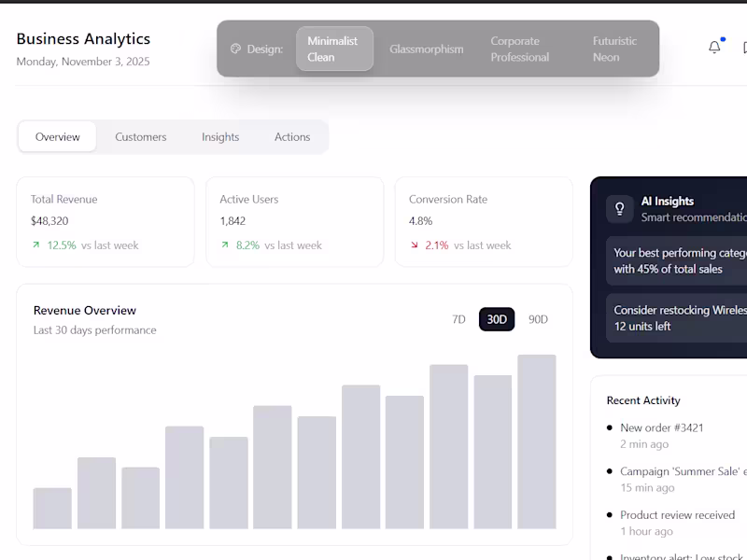The height and width of the screenshot is (560, 747).
Task: Click the 8.2% change figure
Action: (x=247, y=245)
